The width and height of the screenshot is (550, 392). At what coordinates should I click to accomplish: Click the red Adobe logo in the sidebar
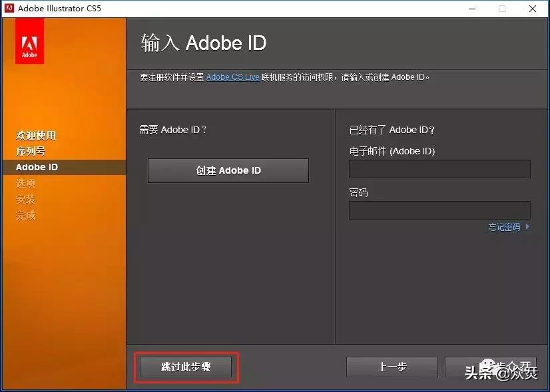(x=29, y=41)
